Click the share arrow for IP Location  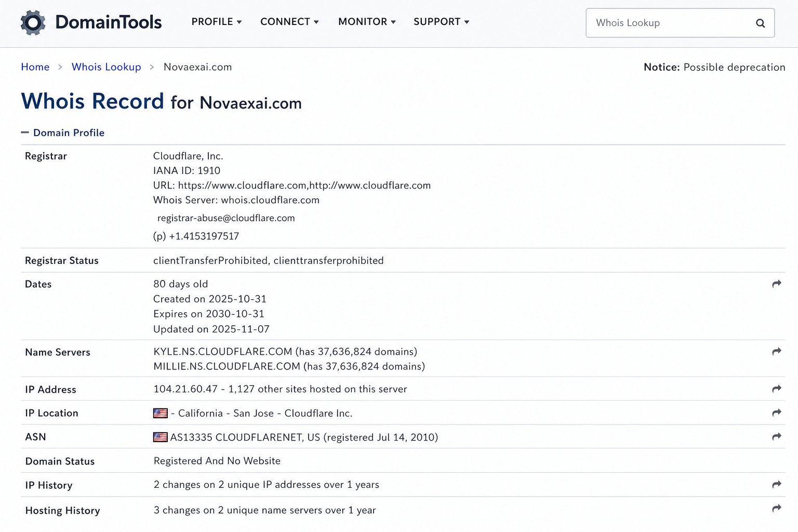click(777, 413)
